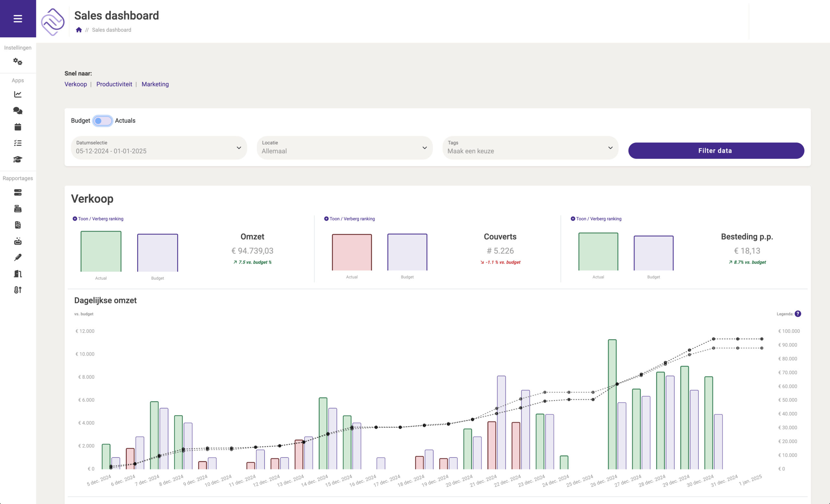Click the Legenda question mark icon

[x=798, y=314]
